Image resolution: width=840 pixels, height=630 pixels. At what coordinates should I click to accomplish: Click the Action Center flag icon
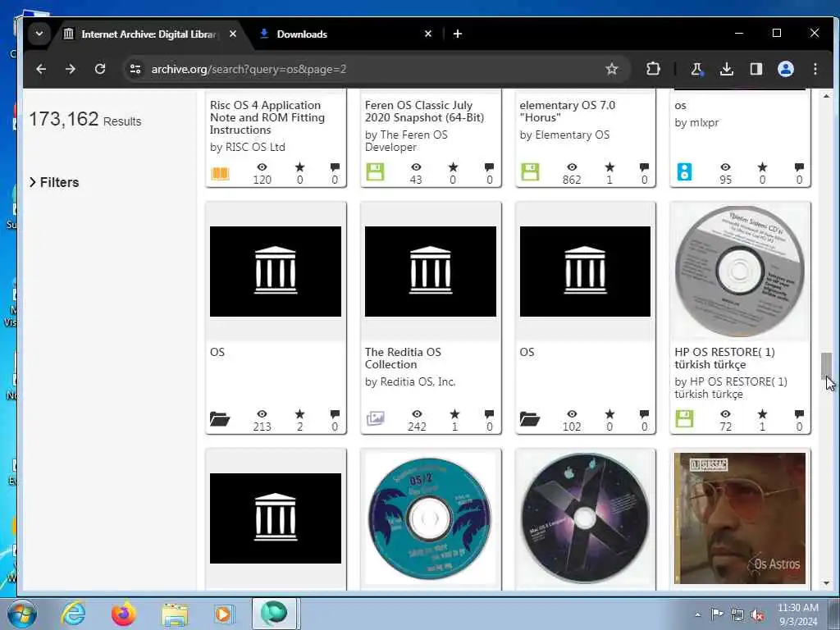tap(717, 614)
